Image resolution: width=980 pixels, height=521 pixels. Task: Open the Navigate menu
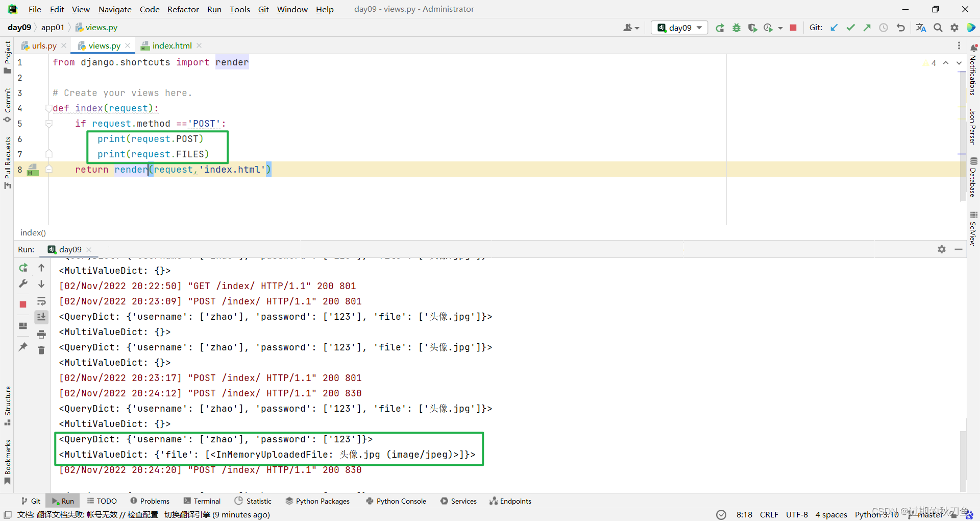click(115, 9)
